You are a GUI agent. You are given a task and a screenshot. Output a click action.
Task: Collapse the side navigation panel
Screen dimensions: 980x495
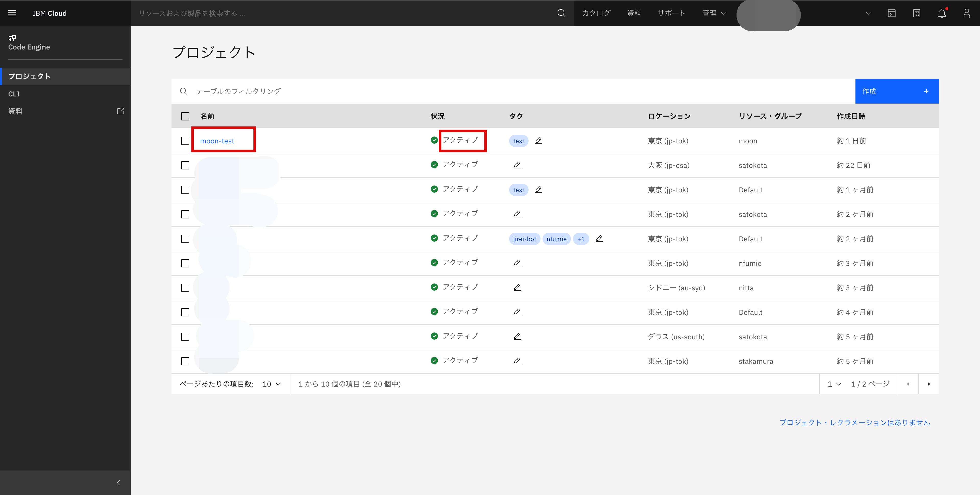tap(118, 482)
